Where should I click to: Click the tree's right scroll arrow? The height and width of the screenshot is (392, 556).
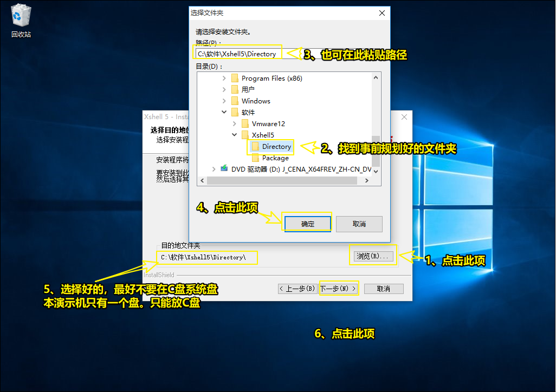(367, 180)
